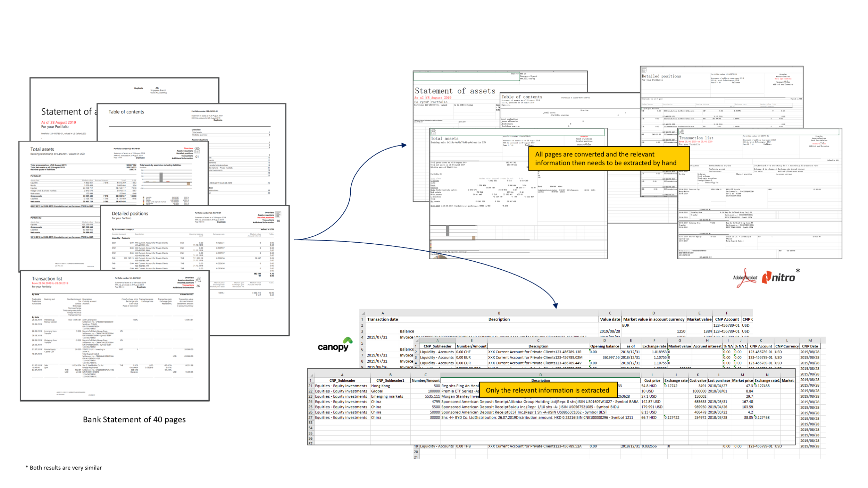
Task: Select column D header in front spreadsheet
Action: tap(540, 375)
